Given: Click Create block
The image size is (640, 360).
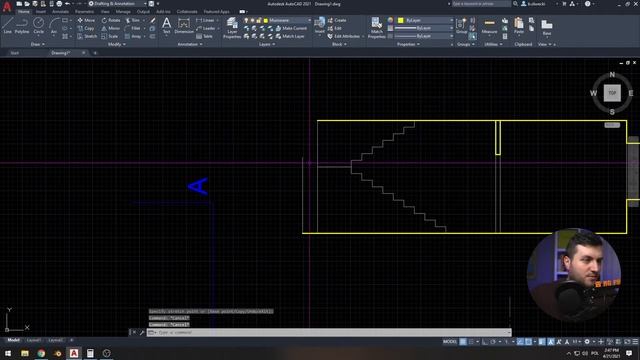Looking at the screenshot, I should [x=337, y=20].
